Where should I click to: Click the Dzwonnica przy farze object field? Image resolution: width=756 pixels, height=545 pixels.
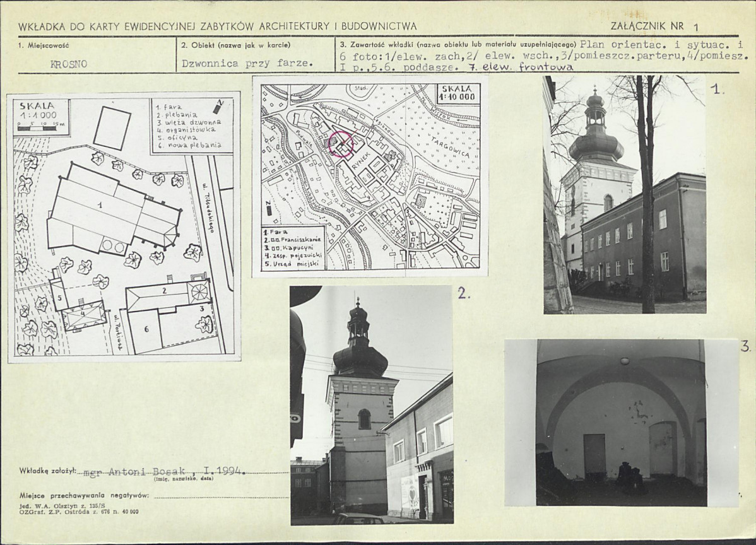pos(247,63)
